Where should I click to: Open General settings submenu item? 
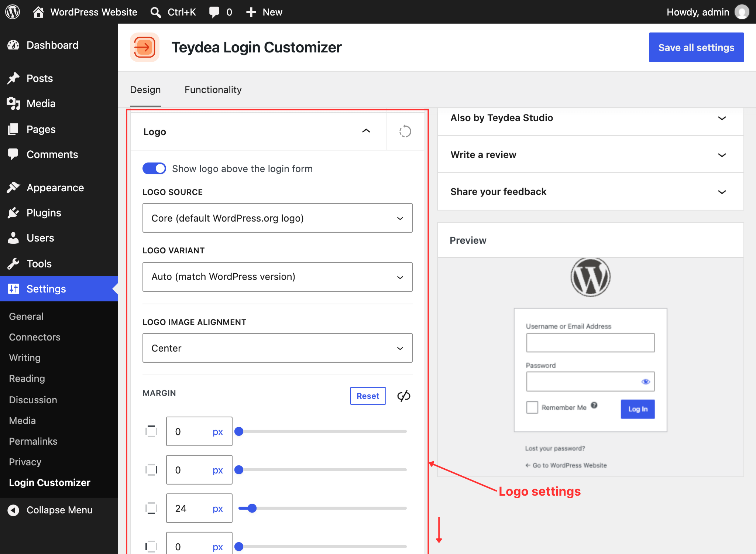pyautogui.click(x=26, y=317)
